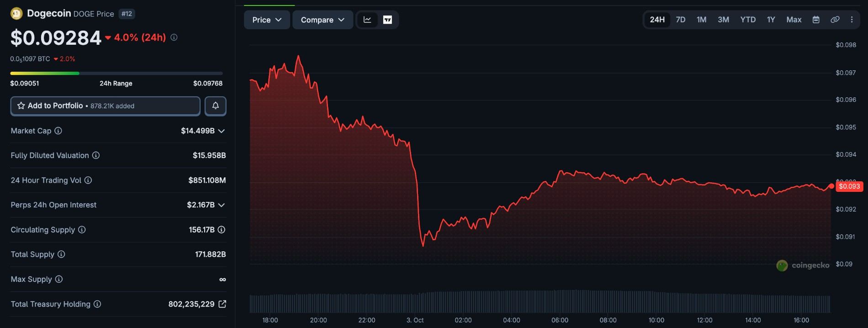Click the $14.499B market cap value

198,131
